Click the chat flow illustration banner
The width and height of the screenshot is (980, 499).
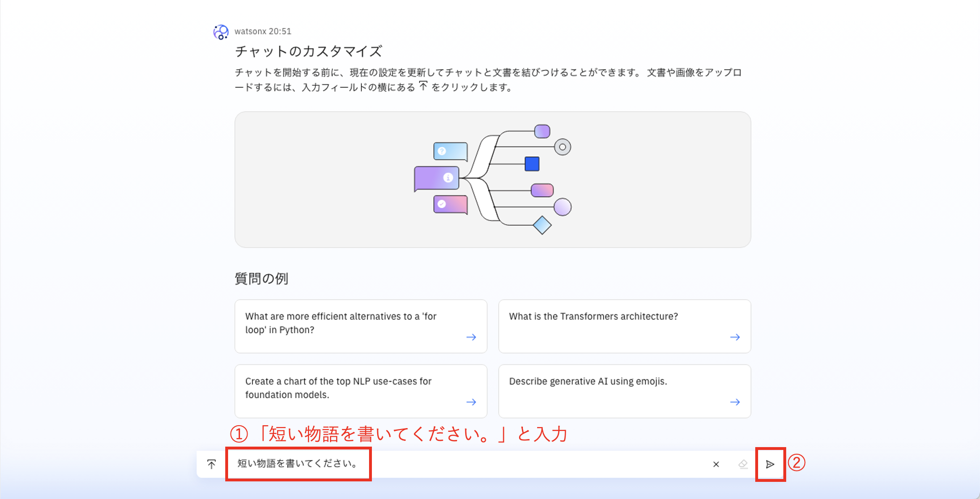pos(492,180)
